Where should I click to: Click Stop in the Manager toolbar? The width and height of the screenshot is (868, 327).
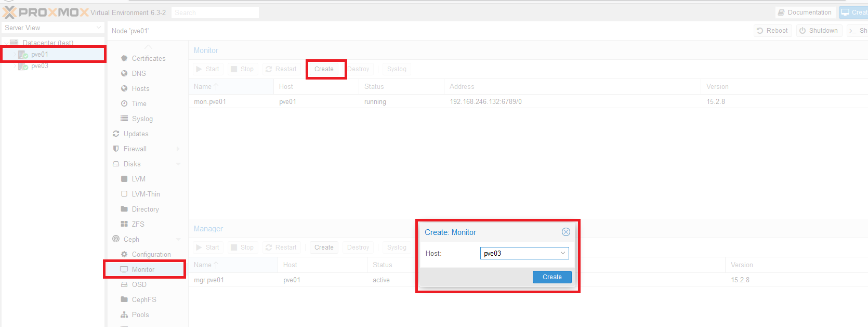pyautogui.click(x=242, y=247)
